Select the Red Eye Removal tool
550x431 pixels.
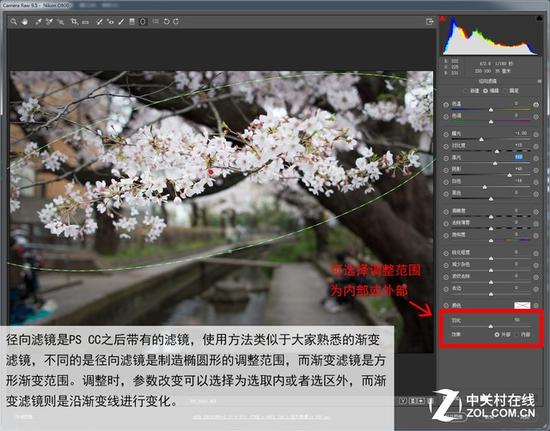coord(110,22)
